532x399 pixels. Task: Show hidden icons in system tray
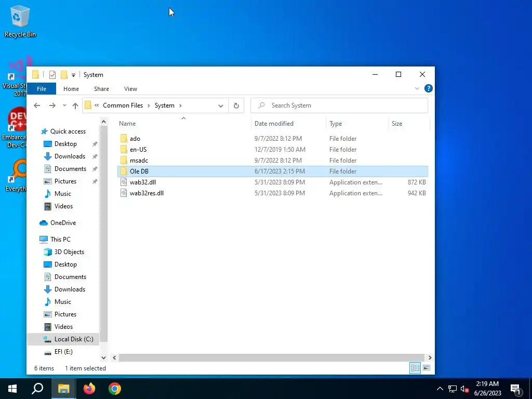coord(440,389)
